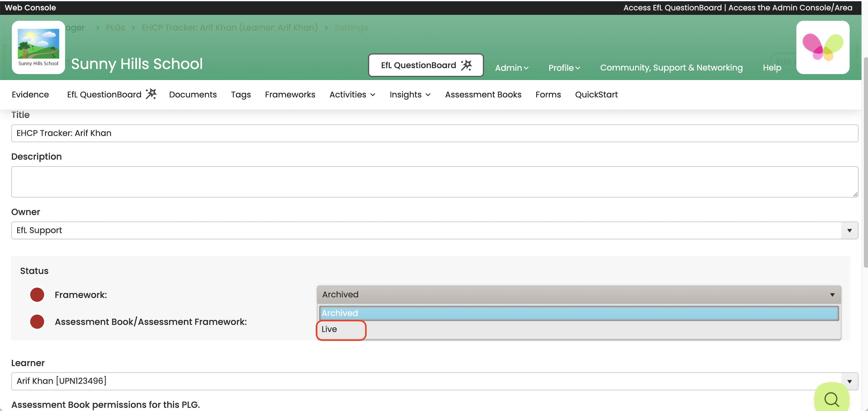Go to the Assessment Books tab
The image size is (868, 411).
pos(483,95)
